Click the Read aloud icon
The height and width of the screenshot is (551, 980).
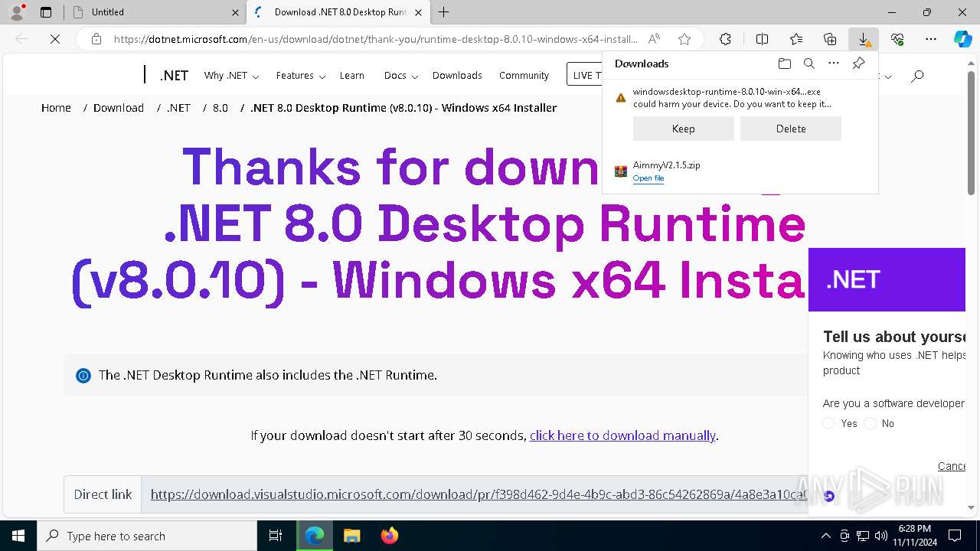(654, 39)
